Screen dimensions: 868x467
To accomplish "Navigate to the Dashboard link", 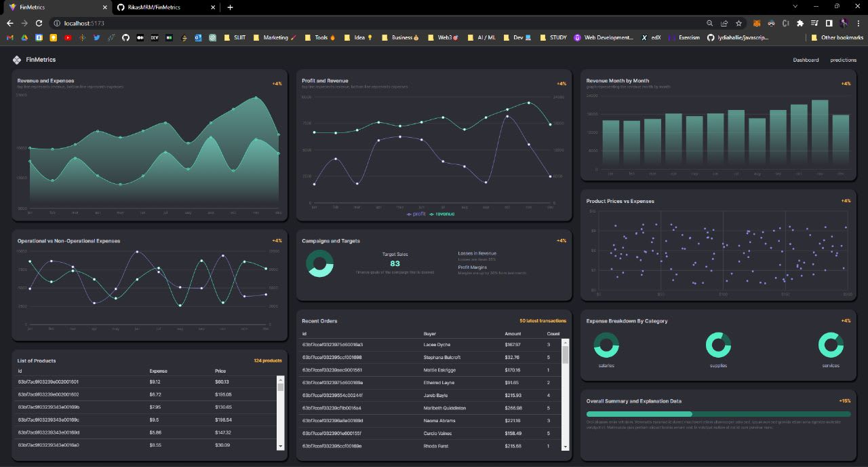I will (806, 60).
